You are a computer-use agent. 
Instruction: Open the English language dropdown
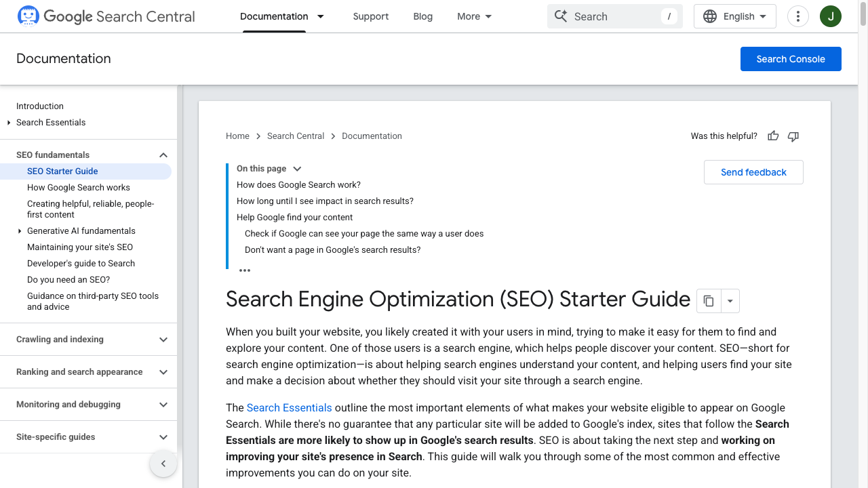pyautogui.click(x=735, y=16)
